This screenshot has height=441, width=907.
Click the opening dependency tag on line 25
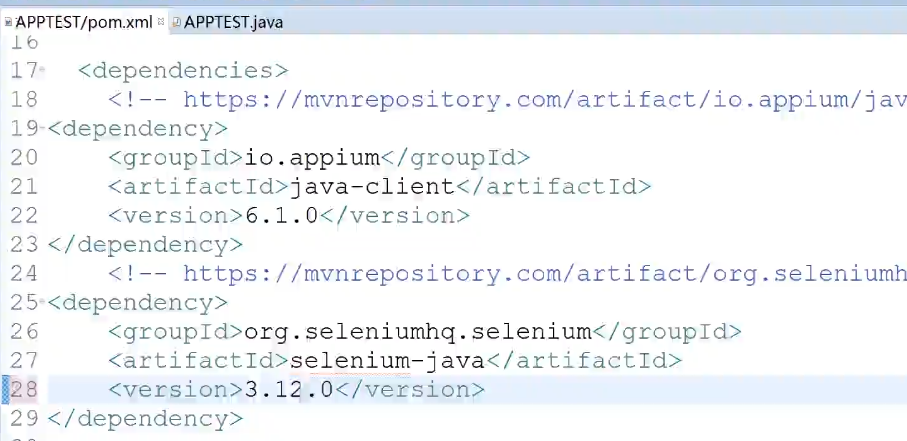(138, 302)
